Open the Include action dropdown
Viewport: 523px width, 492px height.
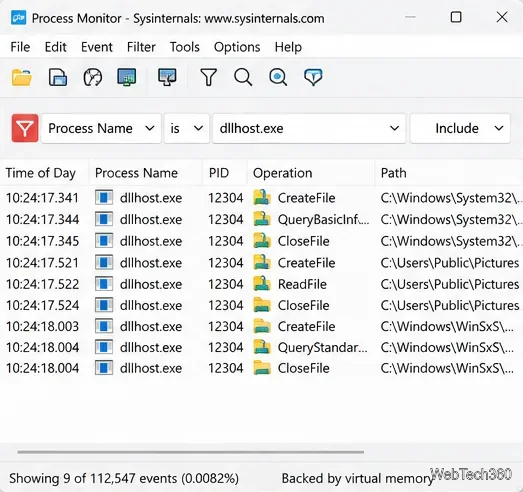[x=460, y=128]
